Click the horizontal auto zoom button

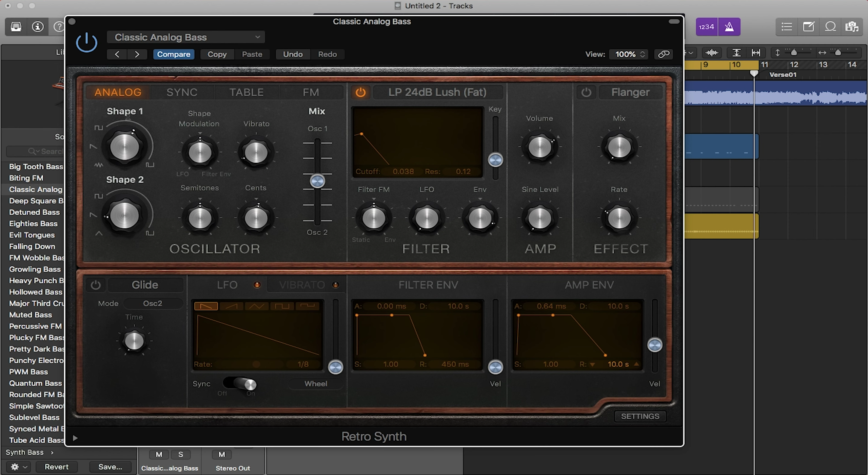(x=756, y=53)
